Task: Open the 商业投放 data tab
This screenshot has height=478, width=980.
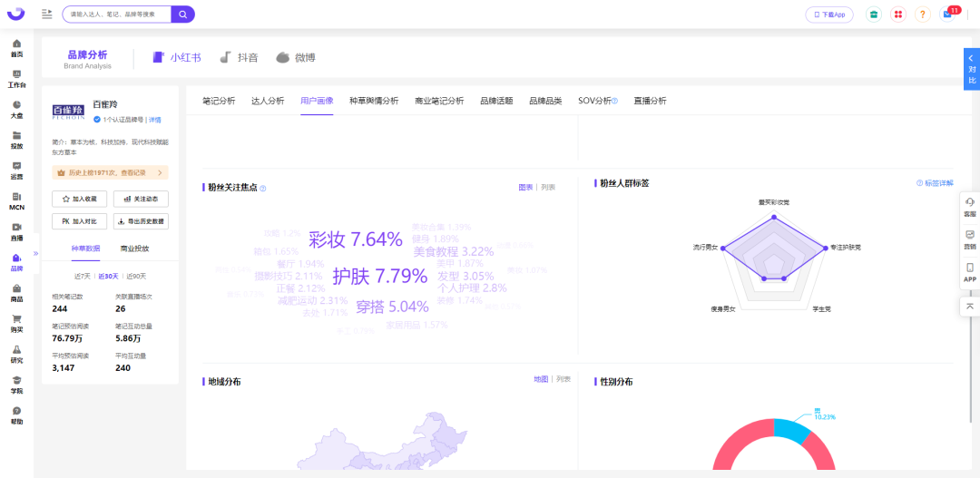Action: 135,249
